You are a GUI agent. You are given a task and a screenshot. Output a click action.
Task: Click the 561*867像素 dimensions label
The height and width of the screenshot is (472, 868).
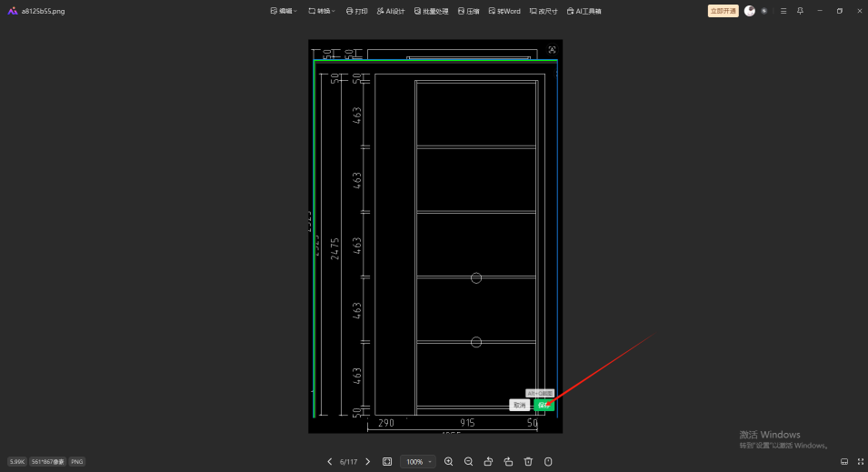point(47,461)
